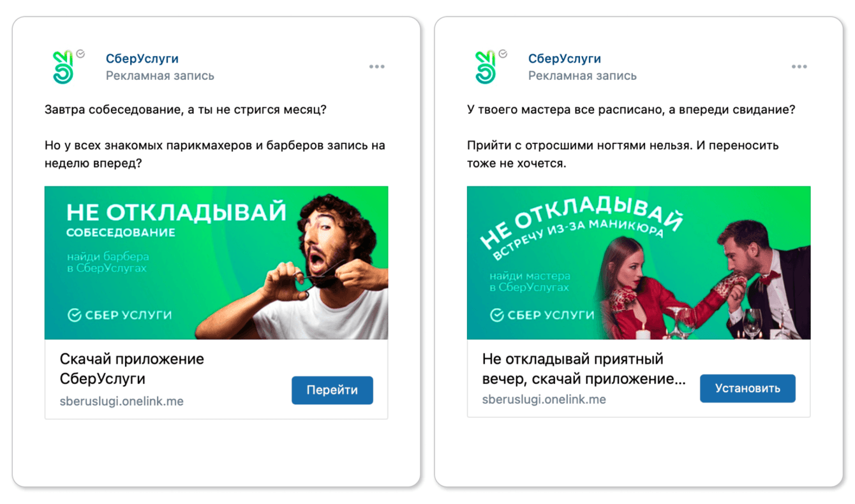Screen dimensions: 855x504
Task: Click the Перейти button
Action: tap(332, 390)
